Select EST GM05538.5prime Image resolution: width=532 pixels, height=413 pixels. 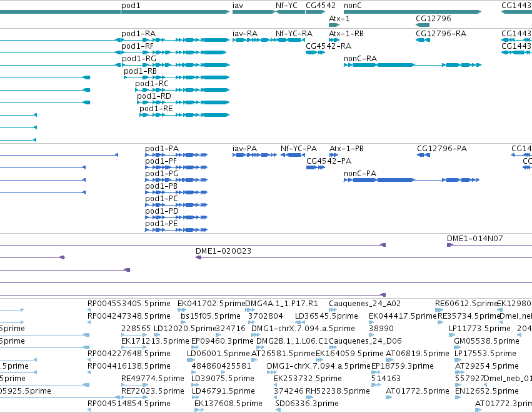pos(486,341)
